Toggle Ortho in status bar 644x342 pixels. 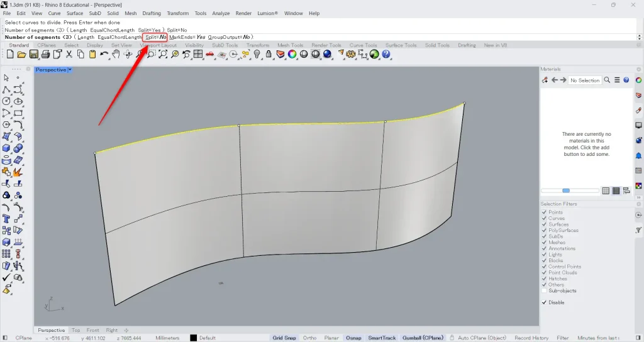pyautogui.click(x=309, y=338)
